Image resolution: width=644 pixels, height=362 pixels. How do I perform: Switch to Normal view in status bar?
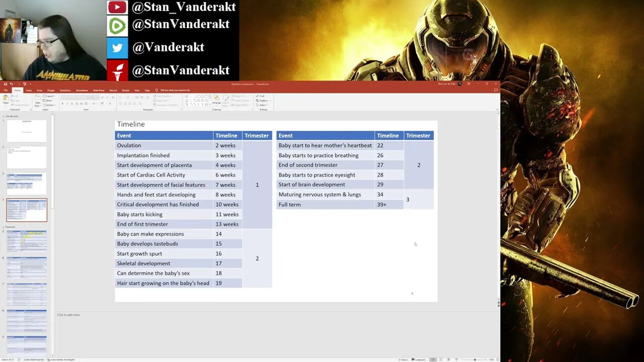[433, 359]
